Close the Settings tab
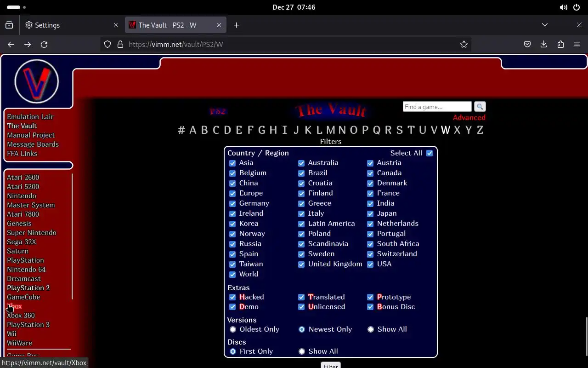588x368 pixels. tap(116, 25)
